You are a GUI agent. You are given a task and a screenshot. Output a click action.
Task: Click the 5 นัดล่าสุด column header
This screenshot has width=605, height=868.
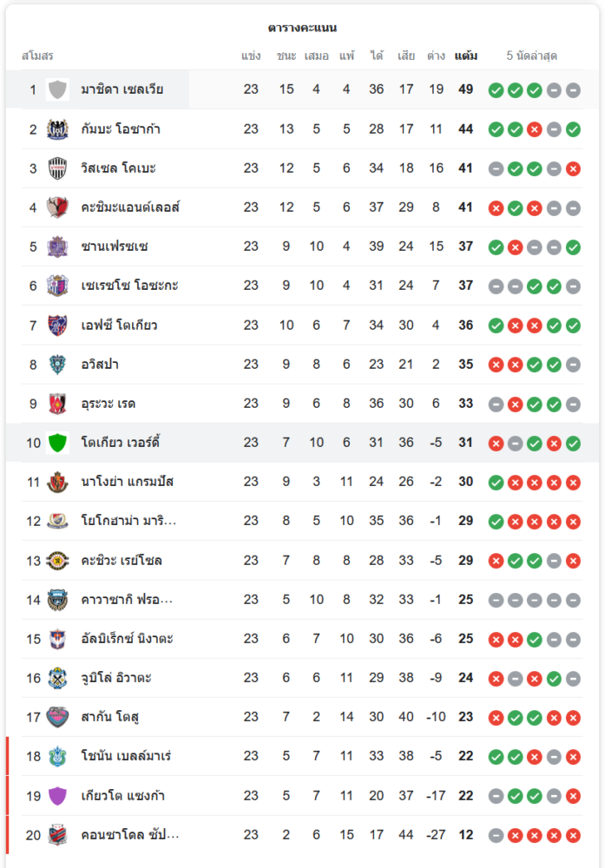click(x=531, y=56)
